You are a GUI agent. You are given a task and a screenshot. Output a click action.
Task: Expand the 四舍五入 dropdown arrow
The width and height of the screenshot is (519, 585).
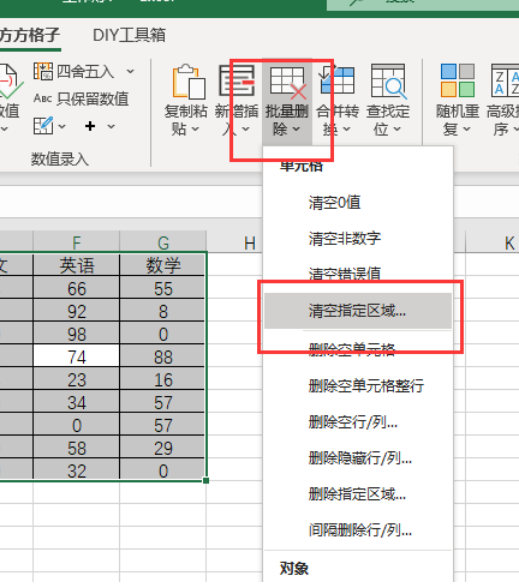click(130, 71)
